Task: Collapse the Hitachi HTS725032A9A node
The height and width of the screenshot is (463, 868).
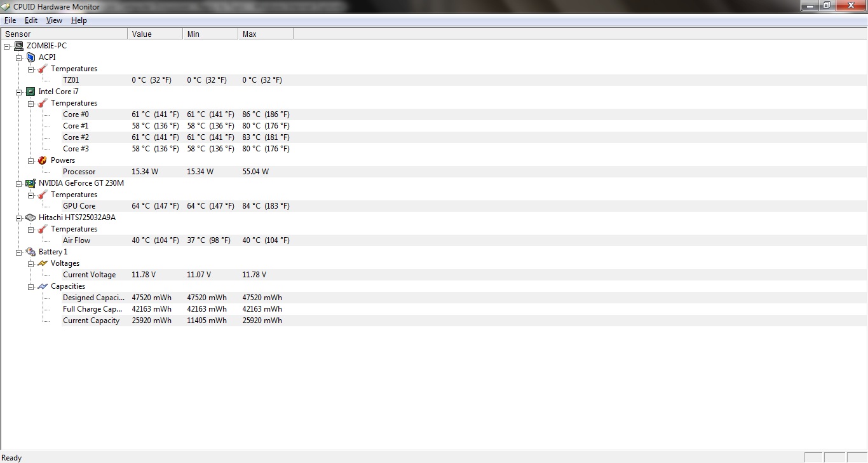Action: [x=19, y=218]
